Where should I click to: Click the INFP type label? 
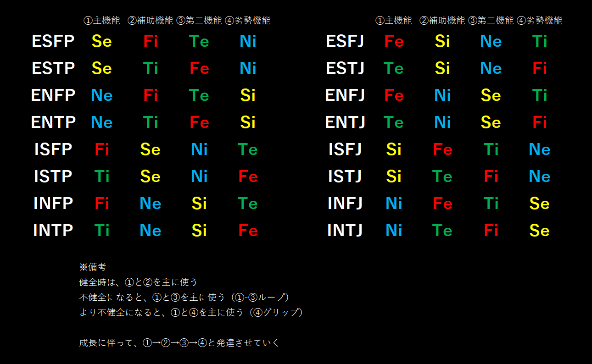(54, 203)
